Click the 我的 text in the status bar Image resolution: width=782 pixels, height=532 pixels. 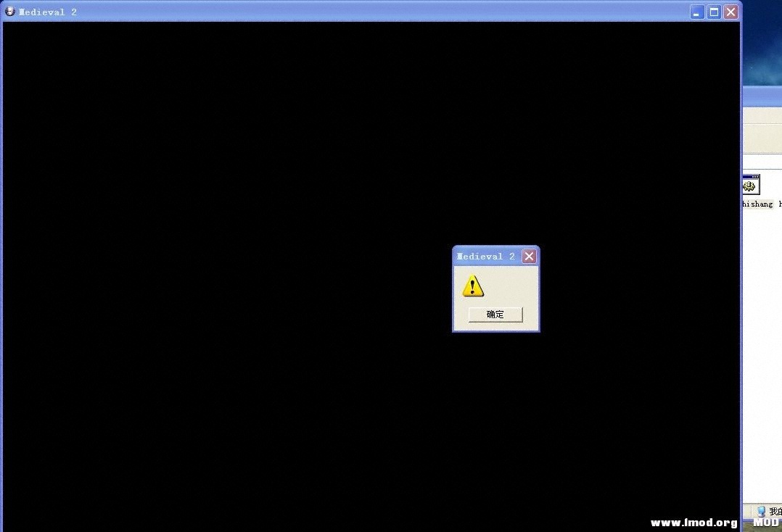[775, 512]
